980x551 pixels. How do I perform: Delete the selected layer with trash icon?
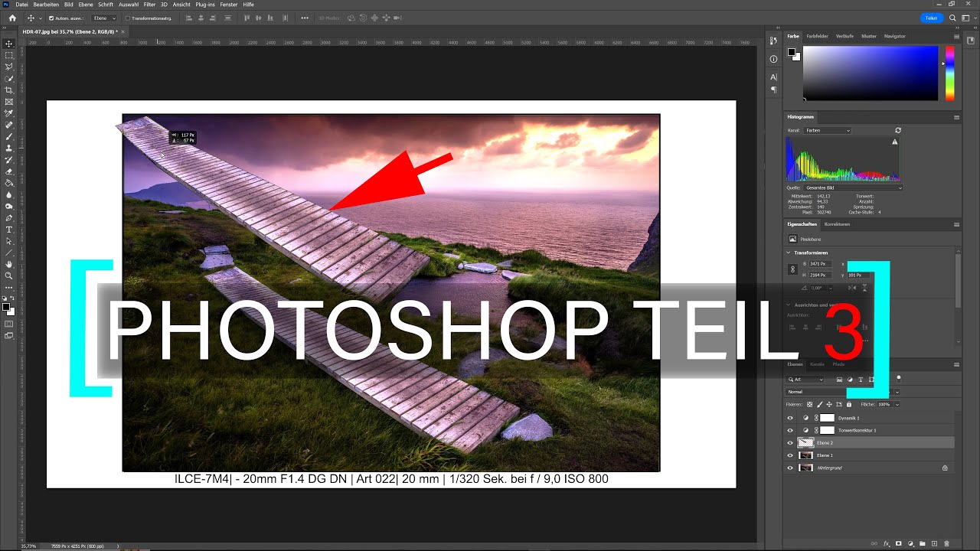946,543
